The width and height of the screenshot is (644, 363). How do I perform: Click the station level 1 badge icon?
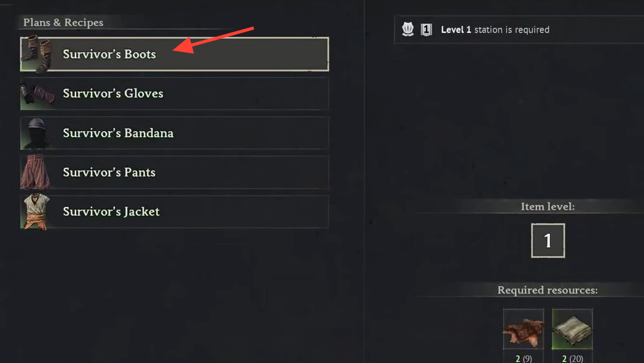pyautogui.click(x=426, y=30)
